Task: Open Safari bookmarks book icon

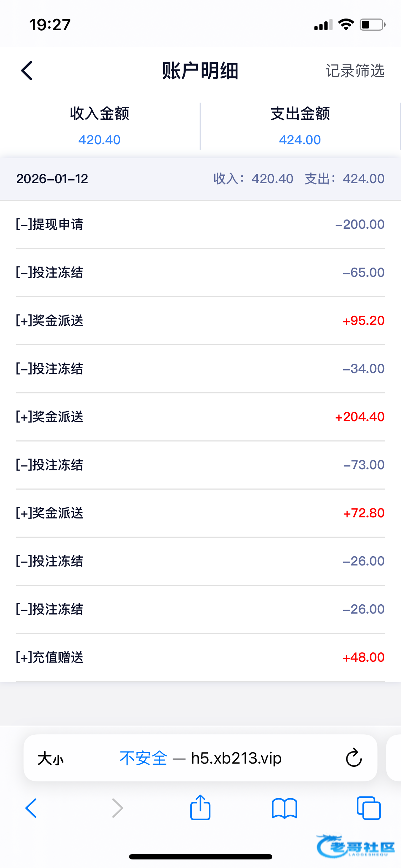Action: (284, 808)
